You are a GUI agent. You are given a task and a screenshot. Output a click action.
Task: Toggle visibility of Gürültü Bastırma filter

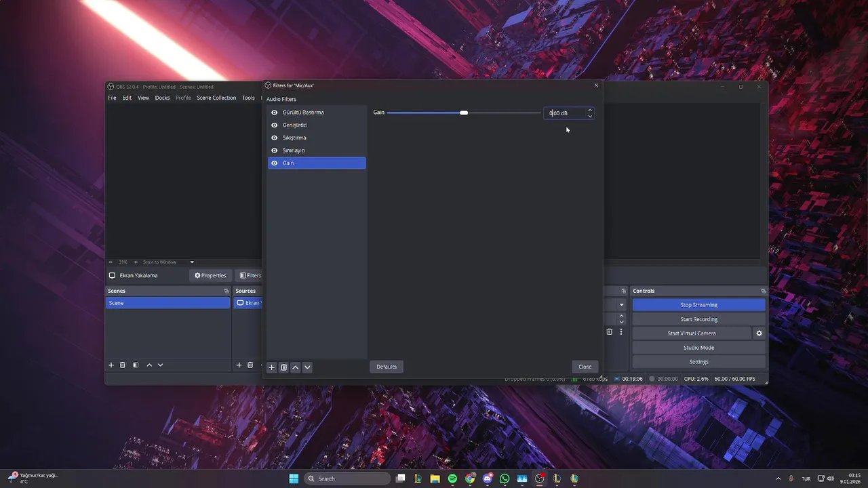pyautogui.click(x=275, y=113)
